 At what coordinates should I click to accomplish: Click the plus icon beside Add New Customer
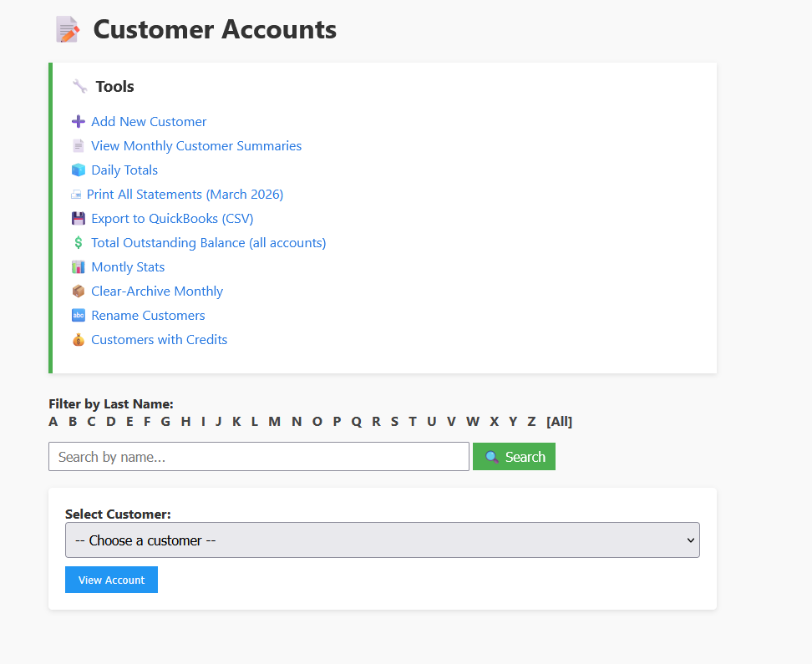[79, 122]
